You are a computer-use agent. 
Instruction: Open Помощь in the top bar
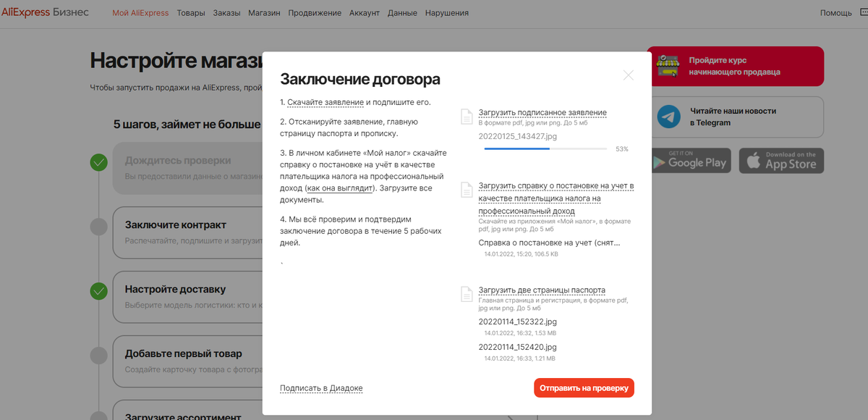(x=835, y=13)
